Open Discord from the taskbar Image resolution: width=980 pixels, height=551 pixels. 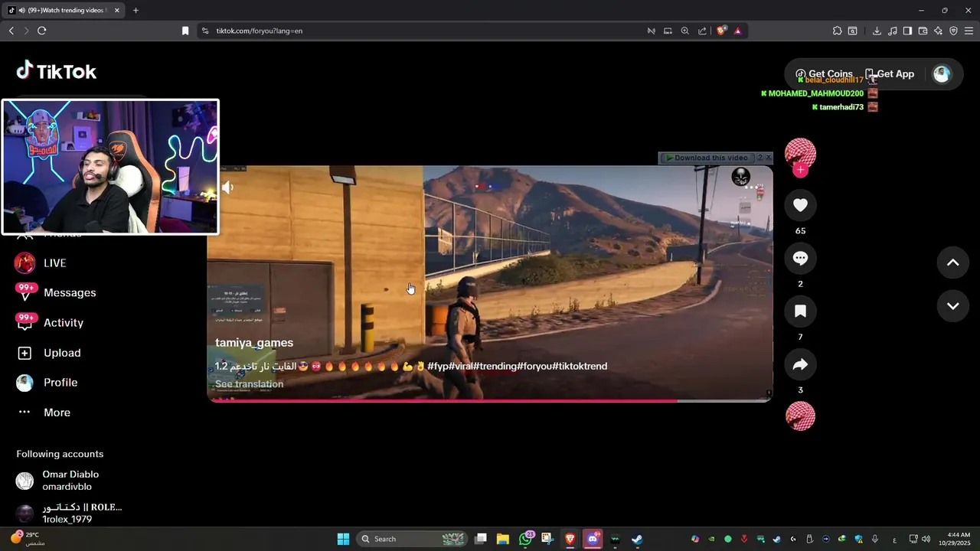tap(593, 539)
